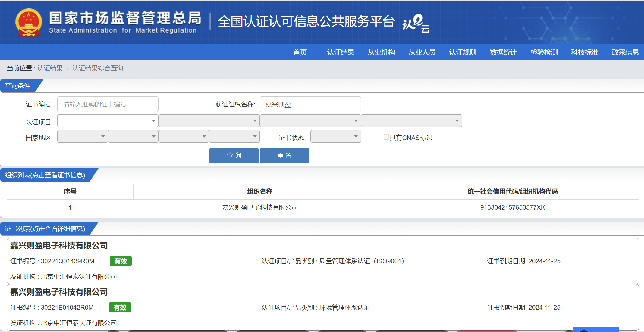
Task: Expand the fourth 认证项目 dropdown
Action: click(412, 121)
